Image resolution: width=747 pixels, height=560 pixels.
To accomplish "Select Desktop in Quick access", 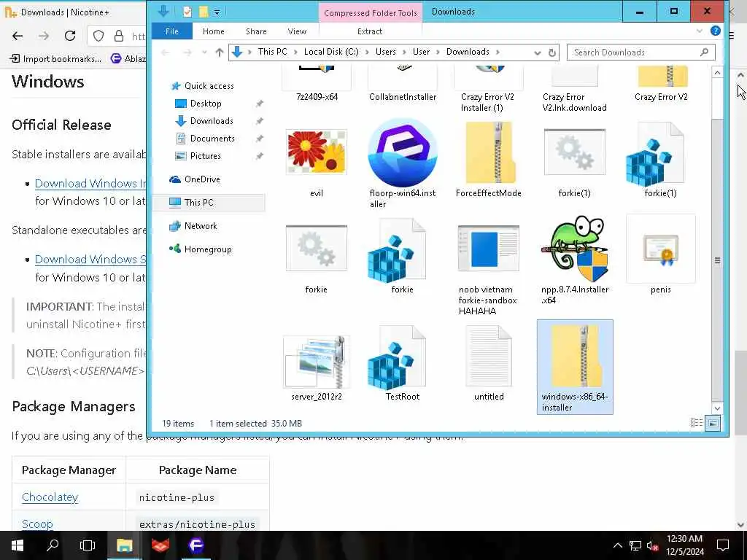I will point(205,104).
